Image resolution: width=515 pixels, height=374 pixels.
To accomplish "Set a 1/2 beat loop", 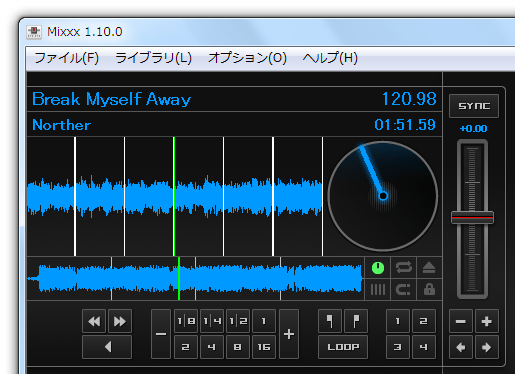I will pos(238,321).
